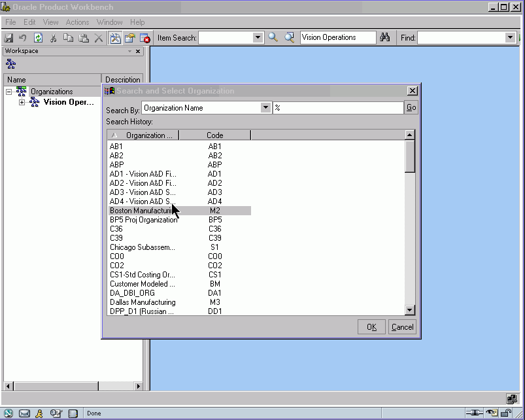Viewport: 525px width, 420px height.
Task: Click the organization list vertical scrollbar thumb
Action: (x=410, y=156)
